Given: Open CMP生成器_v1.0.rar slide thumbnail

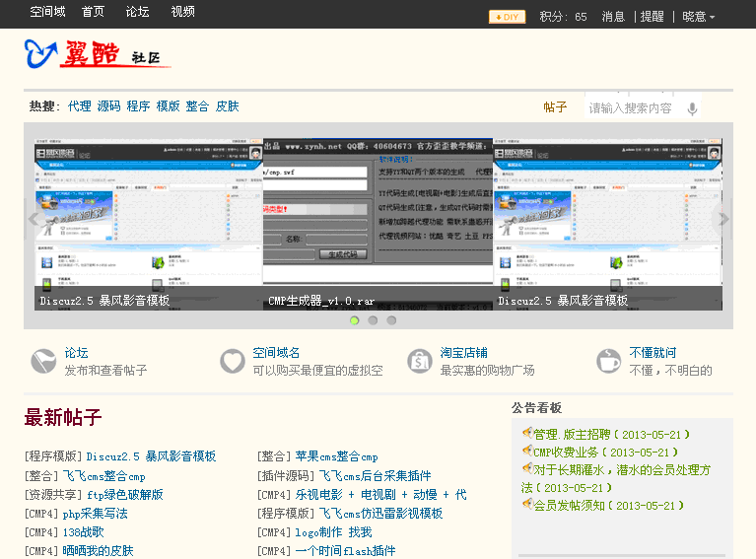Looking at the screenshot, I should [378, 224].
